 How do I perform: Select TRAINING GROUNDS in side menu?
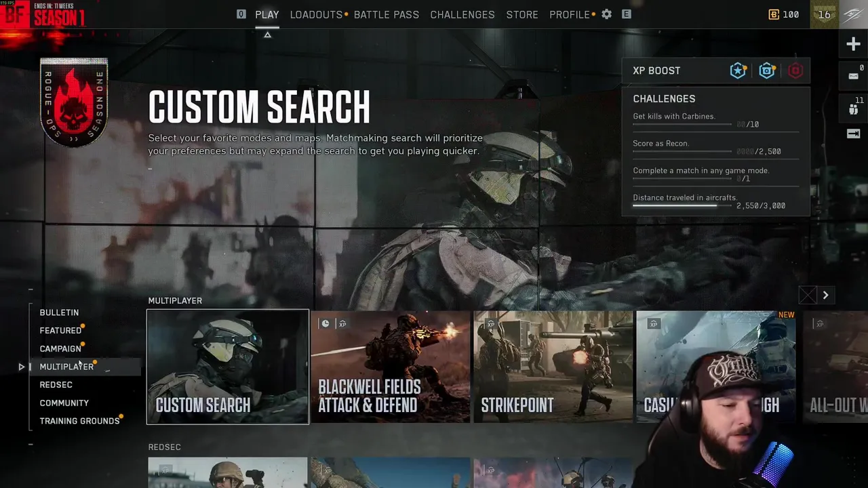pos(79,421)
